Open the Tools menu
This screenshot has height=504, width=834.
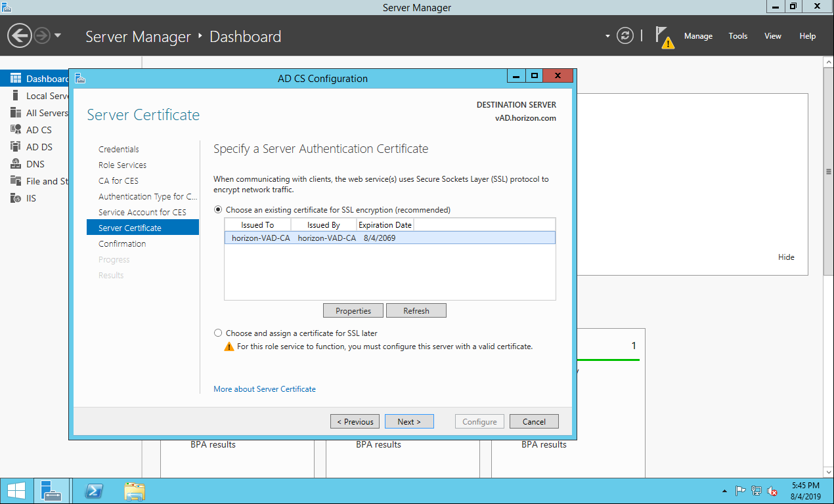click(x=738, y=36)
